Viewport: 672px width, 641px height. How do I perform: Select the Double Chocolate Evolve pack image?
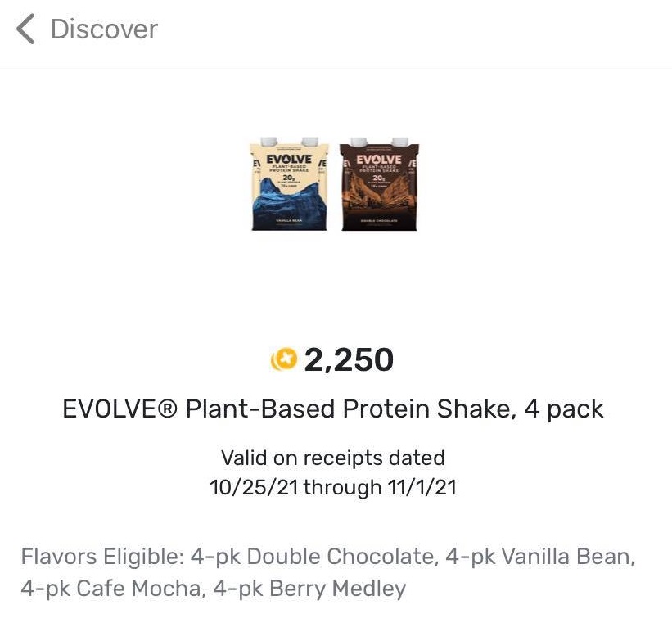[x=379, y=184]
